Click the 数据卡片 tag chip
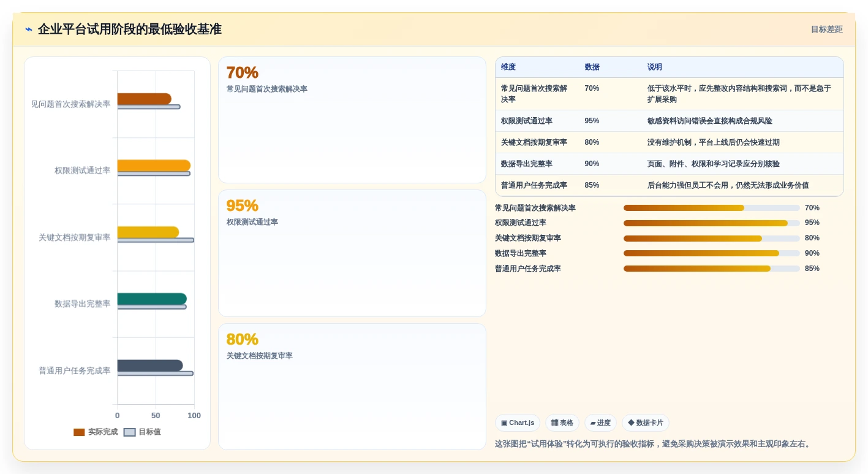This screenshot has height=474, width=868. 646,423
